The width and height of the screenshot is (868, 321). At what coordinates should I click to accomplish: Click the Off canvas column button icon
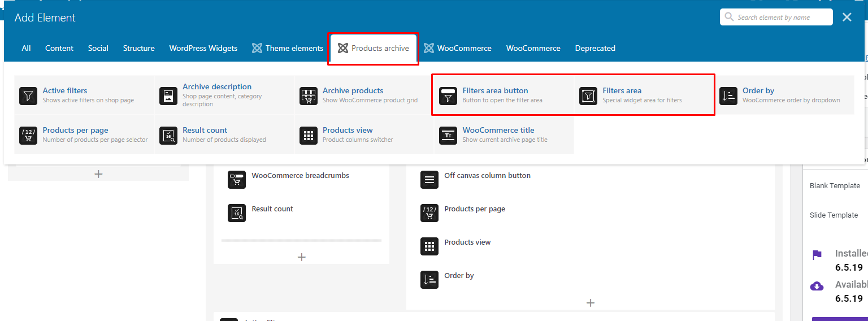(x=429, y=180)
